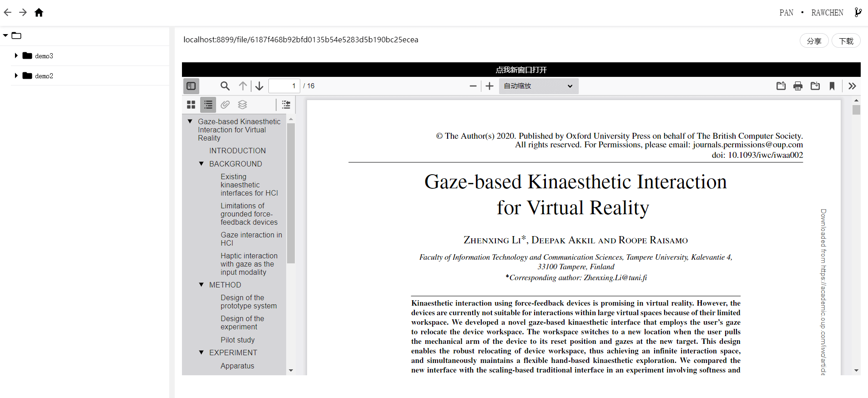Image resolution: width=868 pixels, height=398 pixels.
Task: Open the branch icon beside RAWCHEN
Action: pyautogui.click(x=858, y=12)
